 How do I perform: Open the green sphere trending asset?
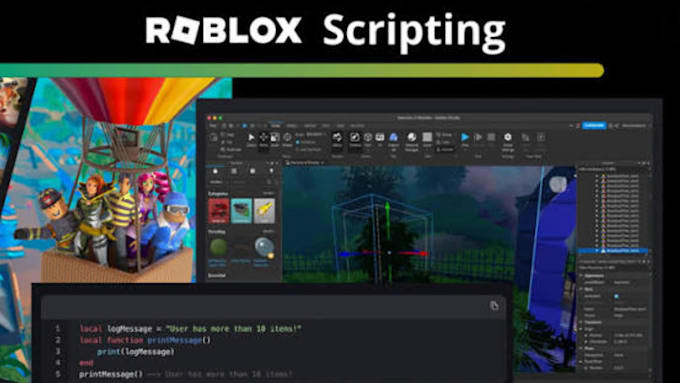(219, 248)
